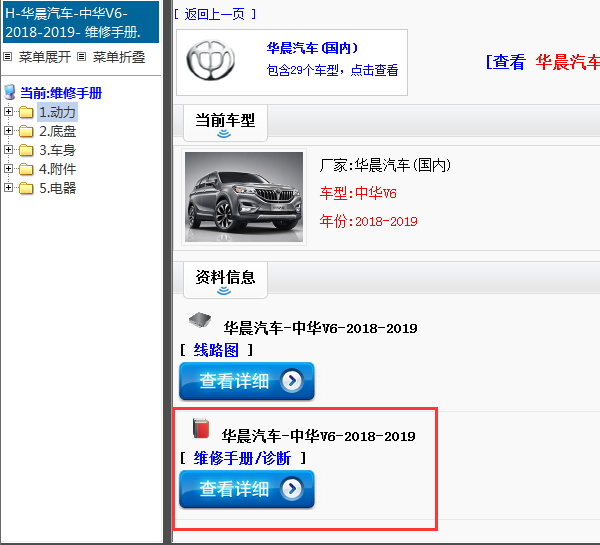Open the 维修手册/诊断 link
Image resolution: width=600 pixels, height=545 pixels.
(x=242, y=458)
